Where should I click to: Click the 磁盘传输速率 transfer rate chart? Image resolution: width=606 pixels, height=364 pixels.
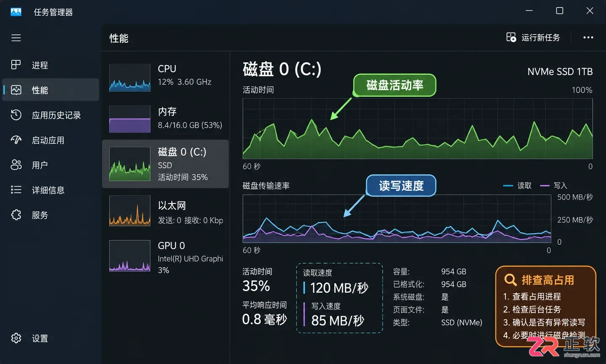[397, 218]
